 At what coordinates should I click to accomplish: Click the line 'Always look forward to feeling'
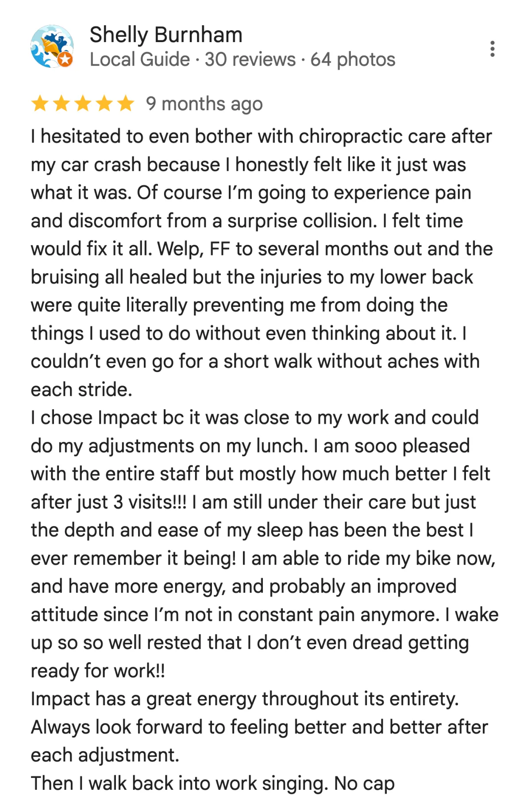click(259, 727)
